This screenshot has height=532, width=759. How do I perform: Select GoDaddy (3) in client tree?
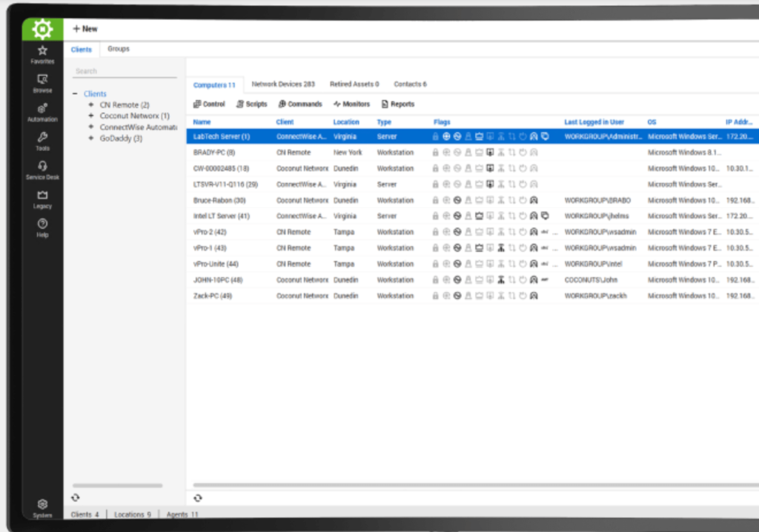tap(121, 139)
